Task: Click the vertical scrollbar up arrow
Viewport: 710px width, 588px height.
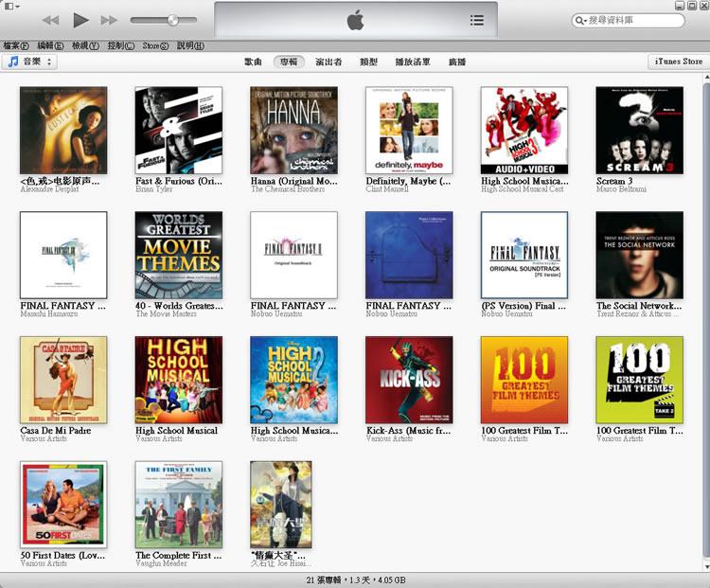Action: (706, 78)
